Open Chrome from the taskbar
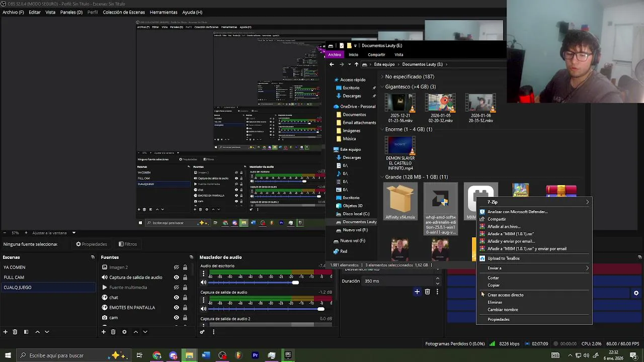Viewport: 644px width, 362px height. 157,355
